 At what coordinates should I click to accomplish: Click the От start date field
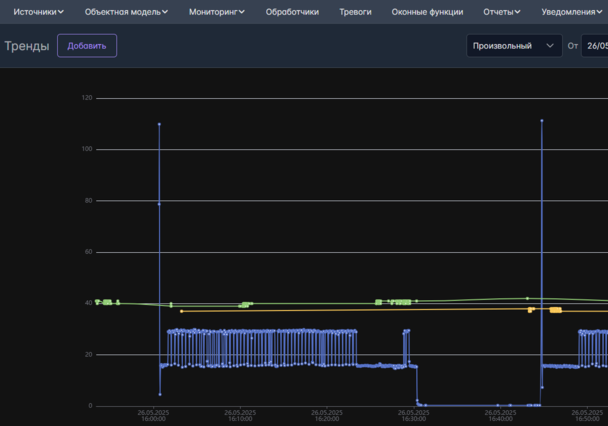pos(595,46)
